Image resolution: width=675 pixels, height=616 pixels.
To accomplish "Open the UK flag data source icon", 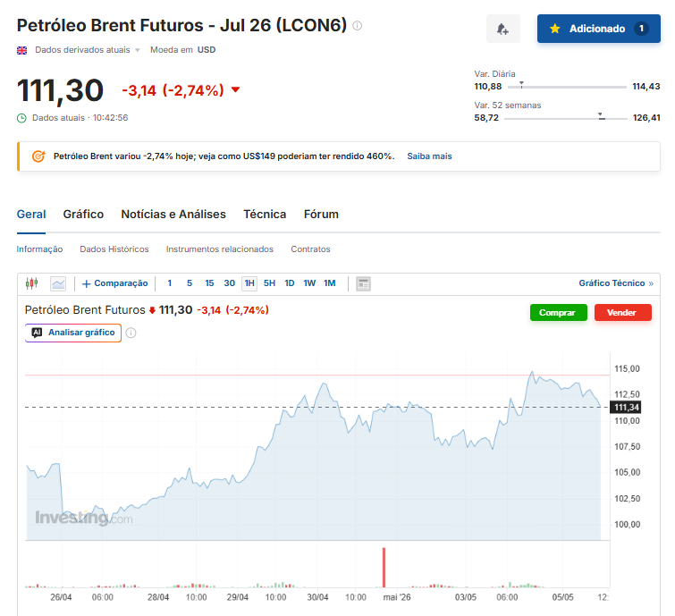I will pyautogui.click(x=22, y=50).
